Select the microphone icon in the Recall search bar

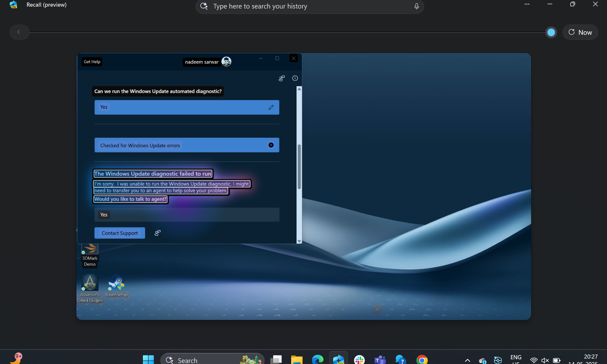416,6
